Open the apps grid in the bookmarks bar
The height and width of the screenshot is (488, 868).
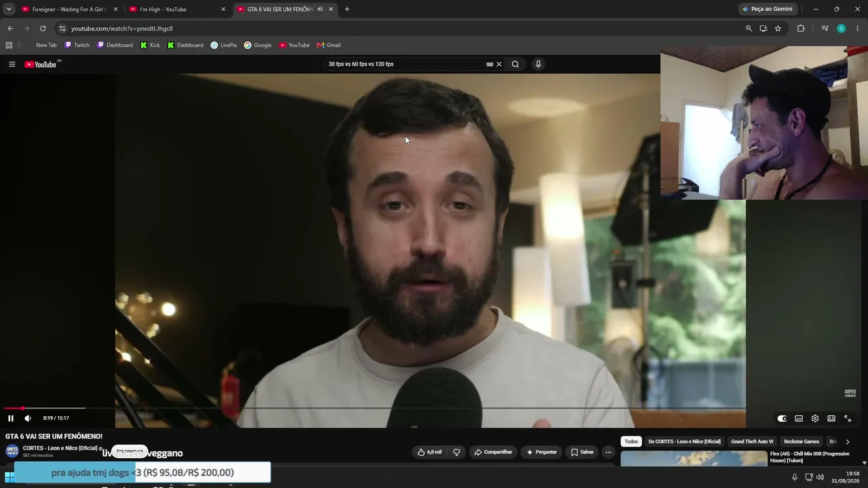click(x=9, y=45)
